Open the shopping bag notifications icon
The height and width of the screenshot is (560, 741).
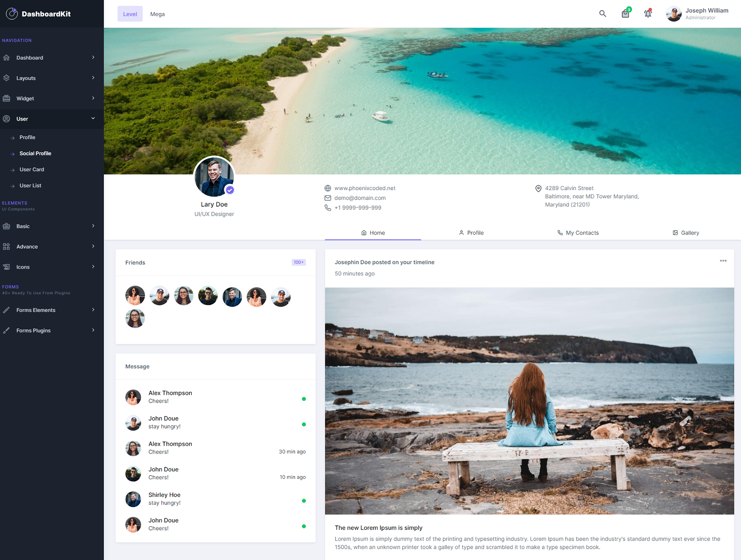(x=625, y=14)
